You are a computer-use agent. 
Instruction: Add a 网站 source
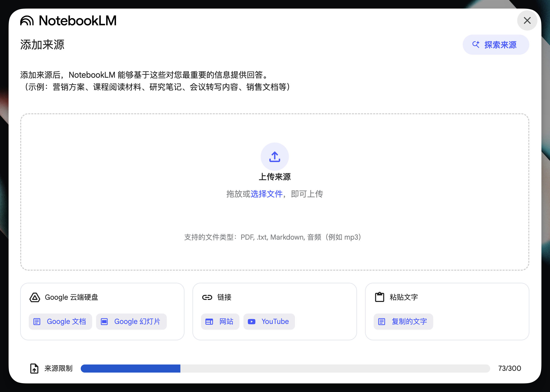pyautogui.click(x=220, y=322)
